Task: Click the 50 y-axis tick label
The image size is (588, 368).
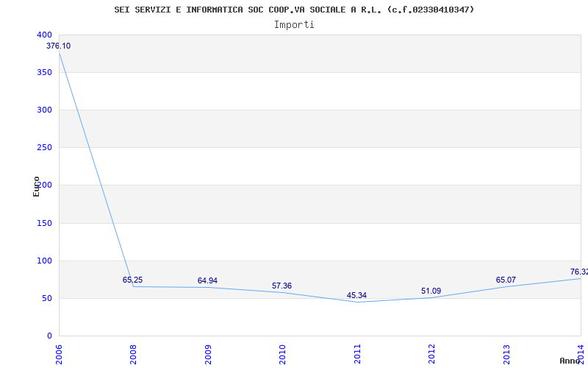Action: coord(46,299)
